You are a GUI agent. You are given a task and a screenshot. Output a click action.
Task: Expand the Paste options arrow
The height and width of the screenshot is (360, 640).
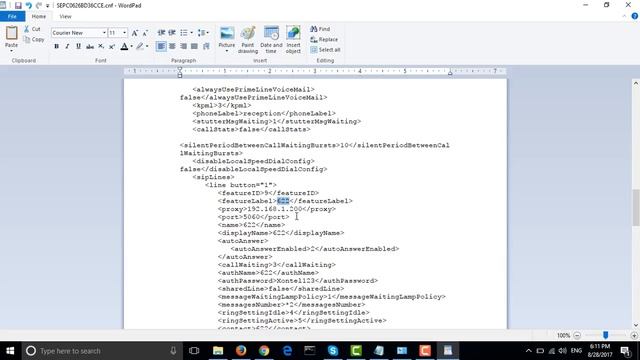(11, 51)
